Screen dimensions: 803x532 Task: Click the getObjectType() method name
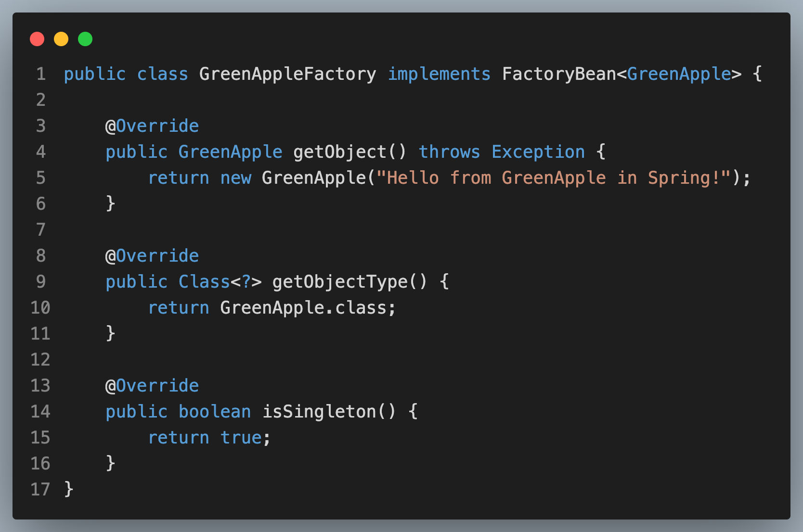tap(350, 282)
